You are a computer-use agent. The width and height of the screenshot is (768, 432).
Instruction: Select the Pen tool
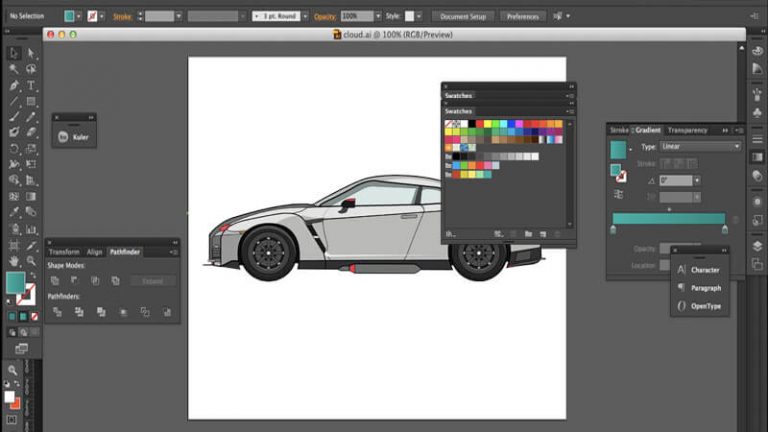pos(14,85)
